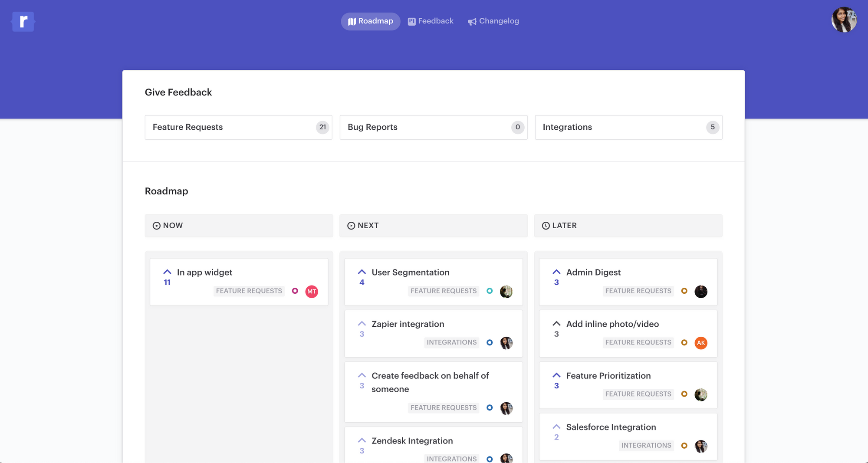Click the LATER column header
The width and height of the screenshot is (868, 463).
628,226
